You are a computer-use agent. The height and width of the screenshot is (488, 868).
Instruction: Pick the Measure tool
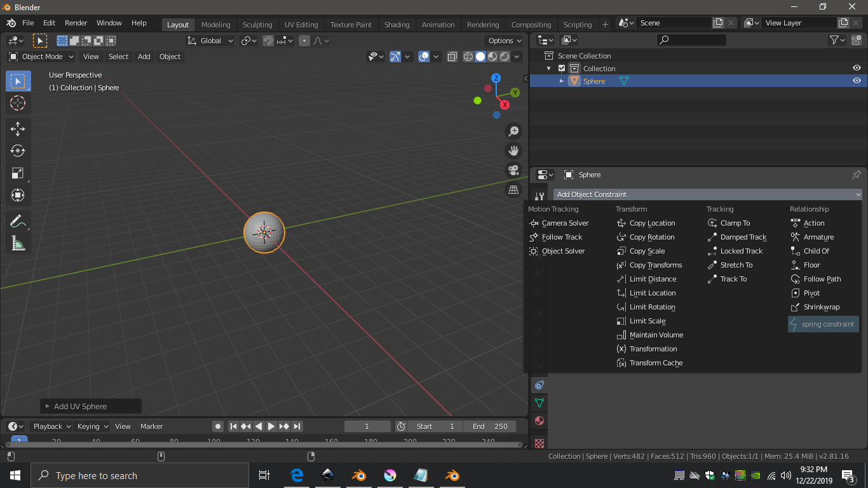pyautogui.click(x=18, y=243)
